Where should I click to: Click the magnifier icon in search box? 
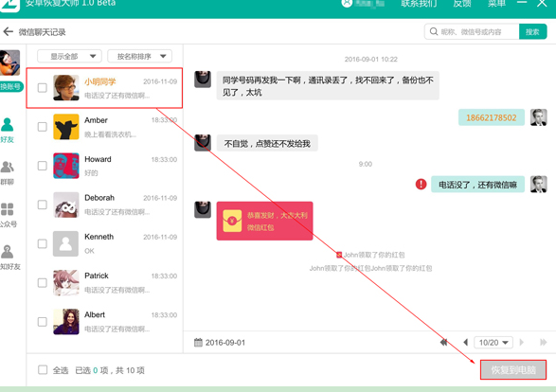pyautogui.click(x=433, y=31)
